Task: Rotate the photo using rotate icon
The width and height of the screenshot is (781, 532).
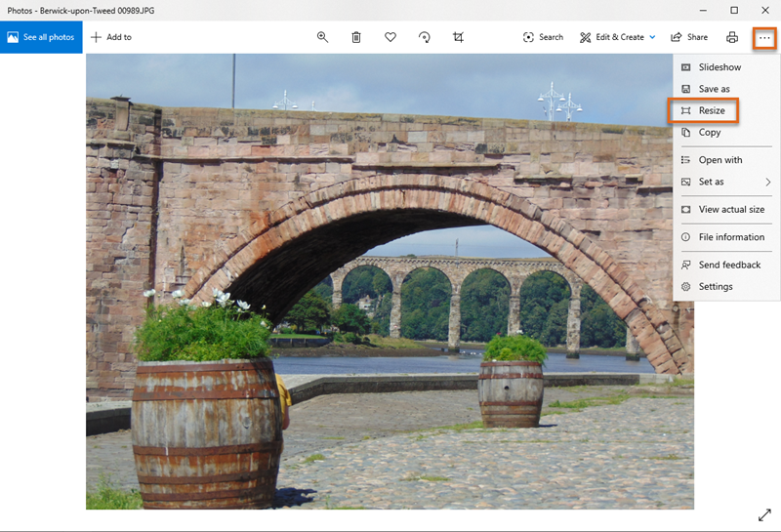Action: pos(425,37)
